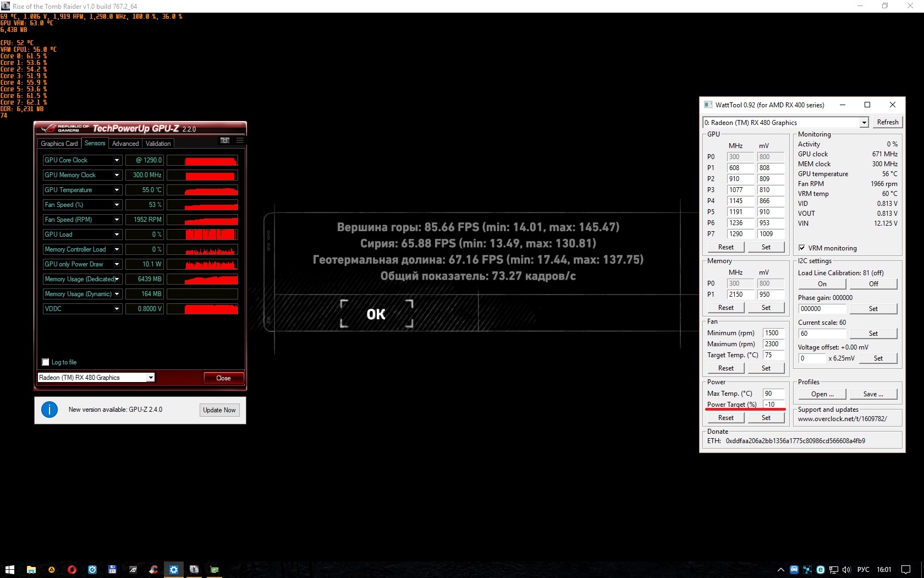Expand the Memory Usage (Dynamic) sensor dropdown

117,294
